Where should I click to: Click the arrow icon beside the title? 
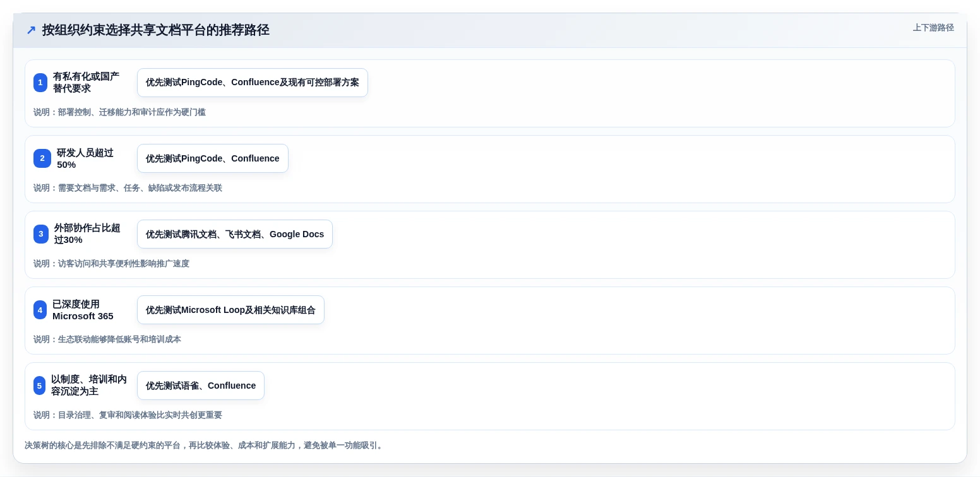tap(31, 30)
